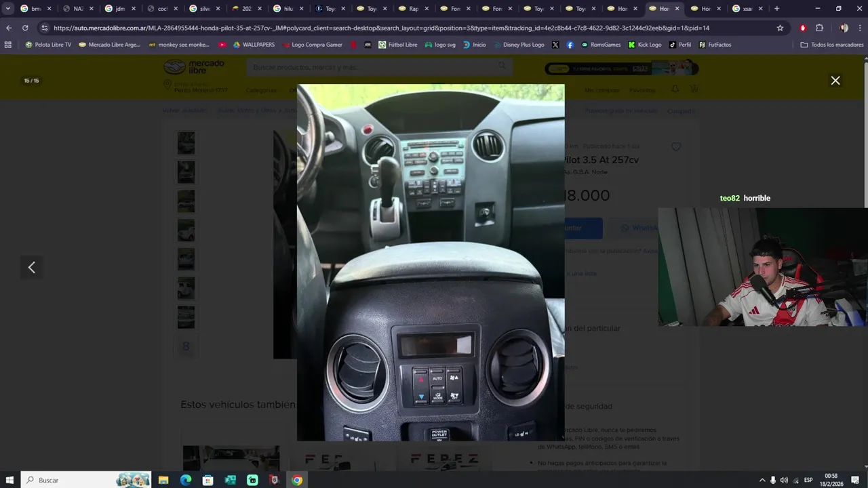Image resolution: width=868 pixels, height=488 pixels.
Task: Open the WALLPAPERS bookmark
Action: pyautogui.click(x=254, y=45)
